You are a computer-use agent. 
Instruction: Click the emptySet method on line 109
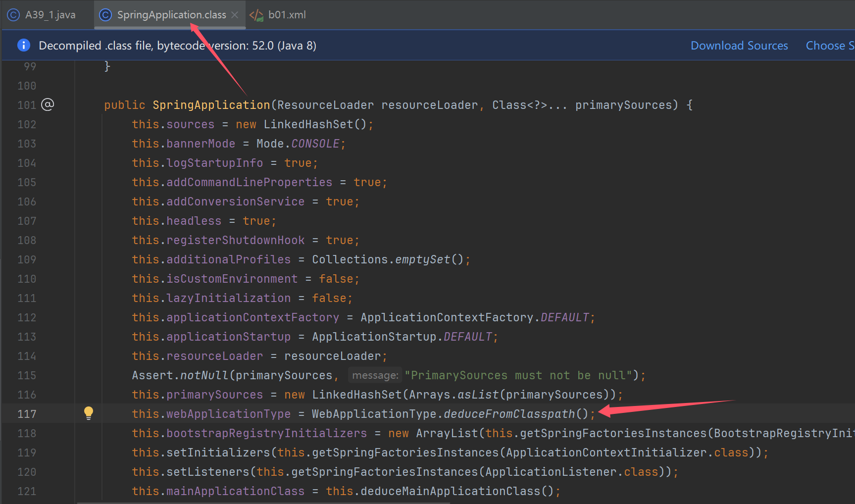point(423,259)
